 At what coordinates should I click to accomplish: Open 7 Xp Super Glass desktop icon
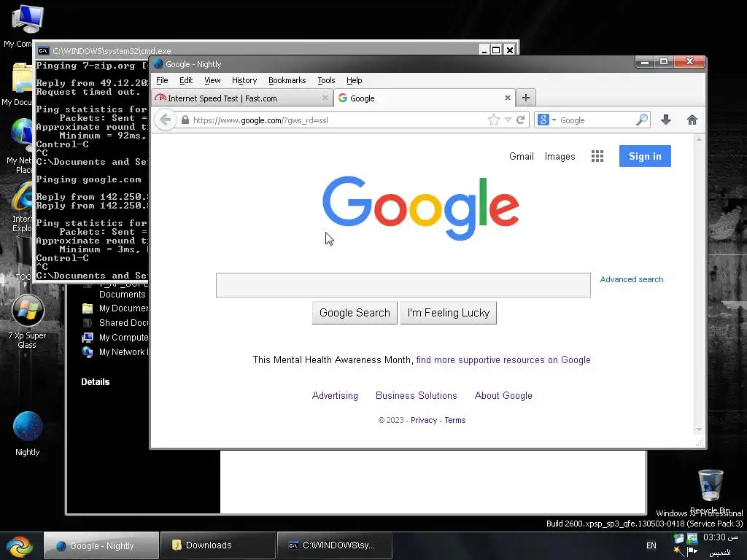coord(27,322)
